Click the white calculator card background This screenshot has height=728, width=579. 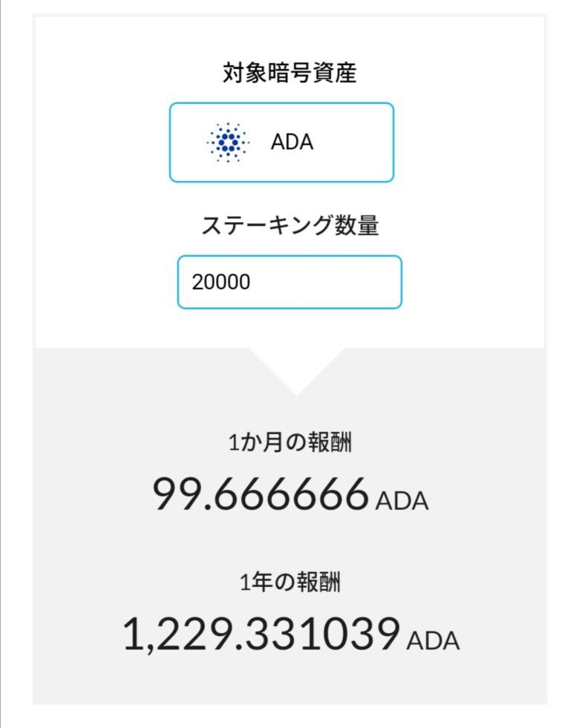click(465, 186)
